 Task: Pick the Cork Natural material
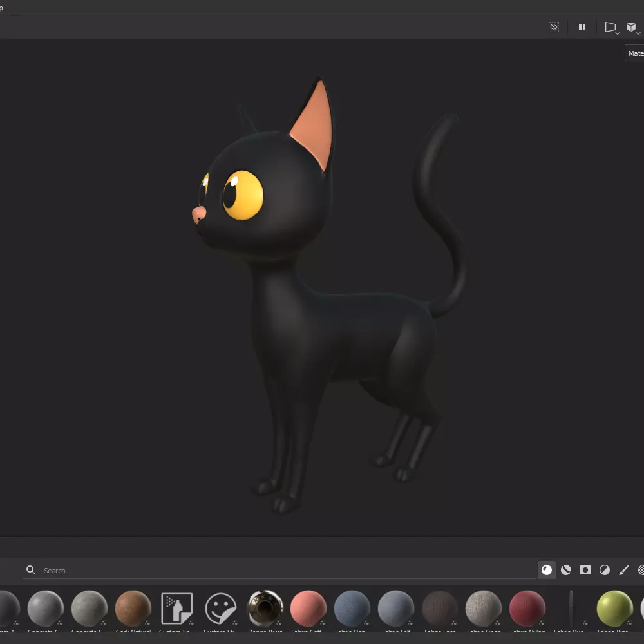pos(133,609)
